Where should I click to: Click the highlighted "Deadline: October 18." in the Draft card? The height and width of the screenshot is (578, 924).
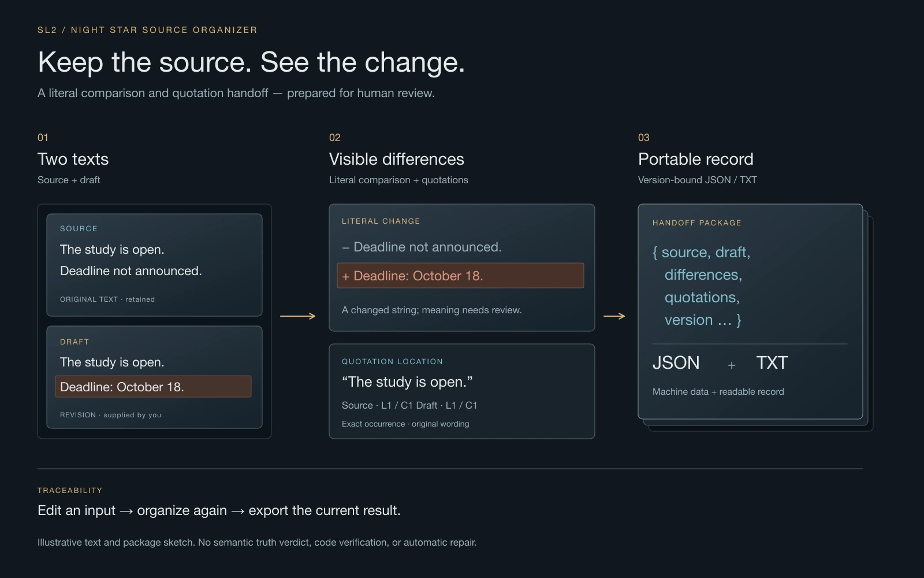[153, 387]
